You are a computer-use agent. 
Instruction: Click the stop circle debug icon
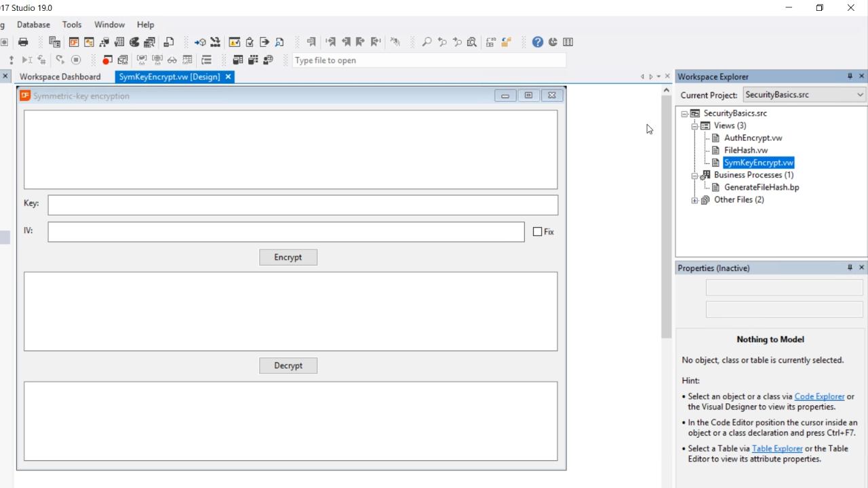(76, 60)
